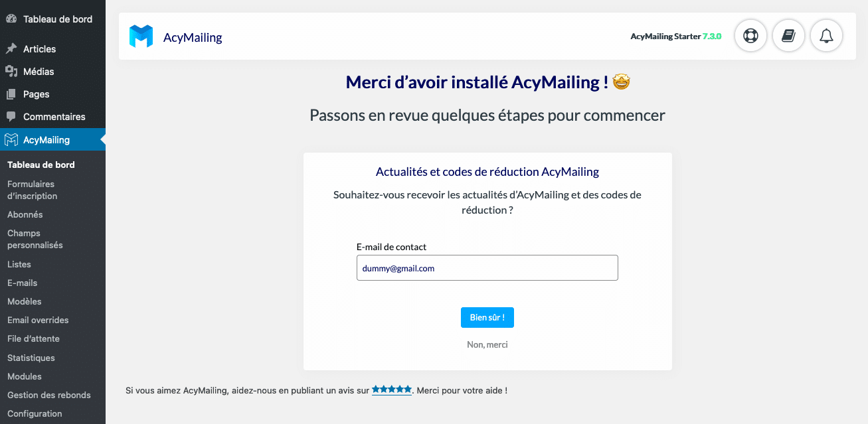
Task: Click the contact email input field
Action: tap(487, 267)
